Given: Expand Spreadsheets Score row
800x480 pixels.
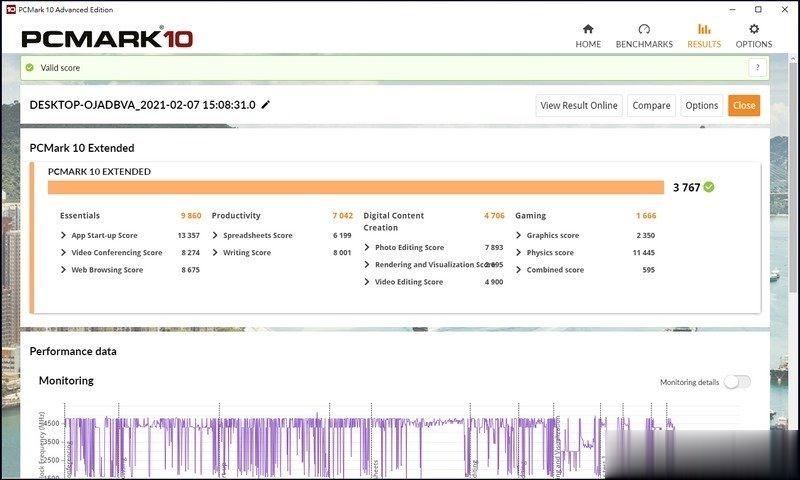Looking at the screenshot, I should click(x=215, y=235).
